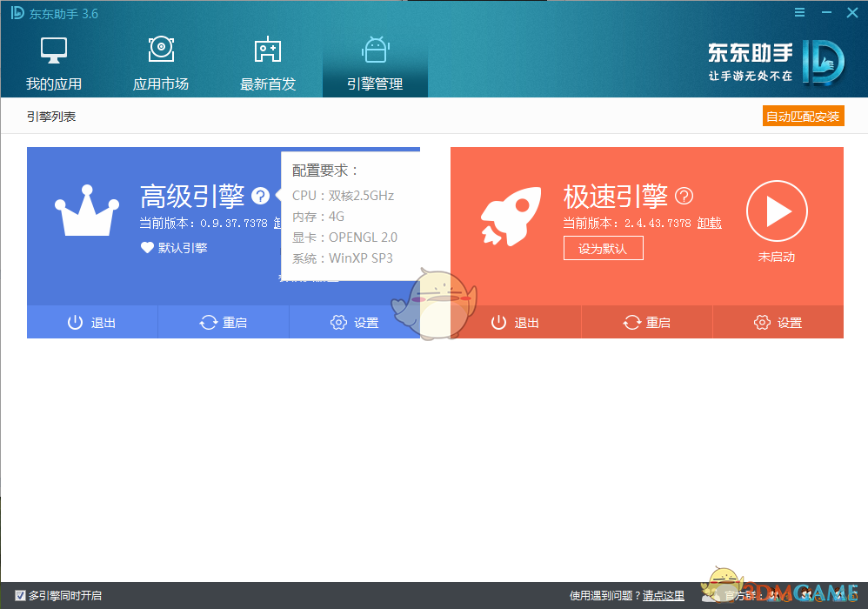Click the 请点这里 help link

664,596
